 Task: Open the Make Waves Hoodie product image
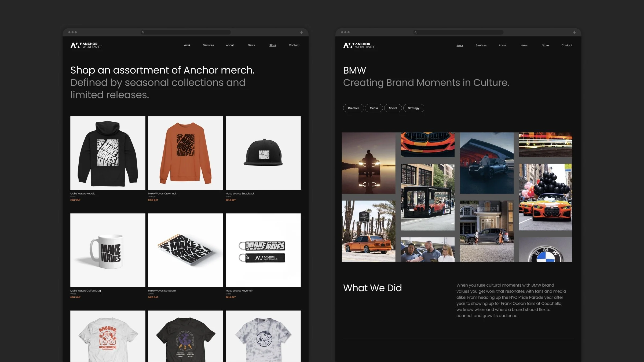click(x=108, y=153)
